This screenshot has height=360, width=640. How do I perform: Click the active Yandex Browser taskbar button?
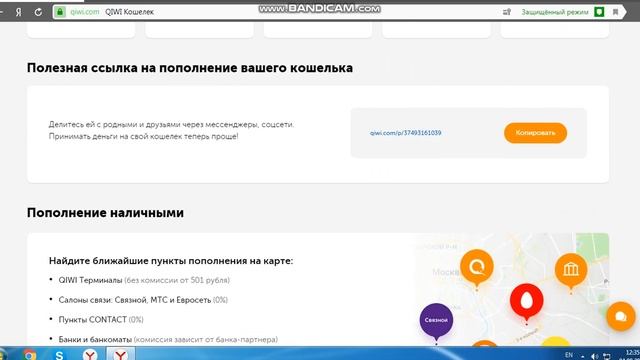(x=120, y=354)
